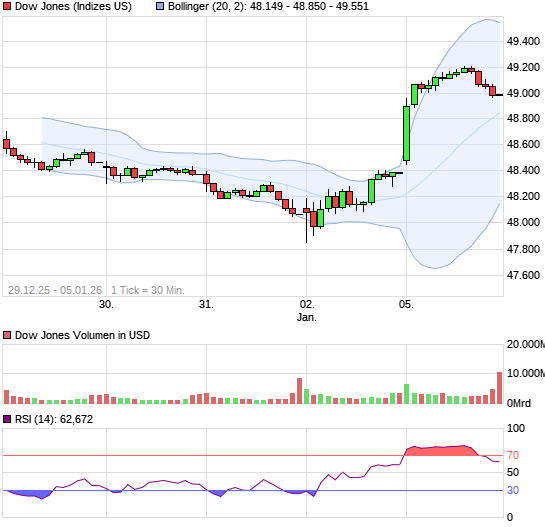Click the 47.800 price axis label

click(523, 249)
